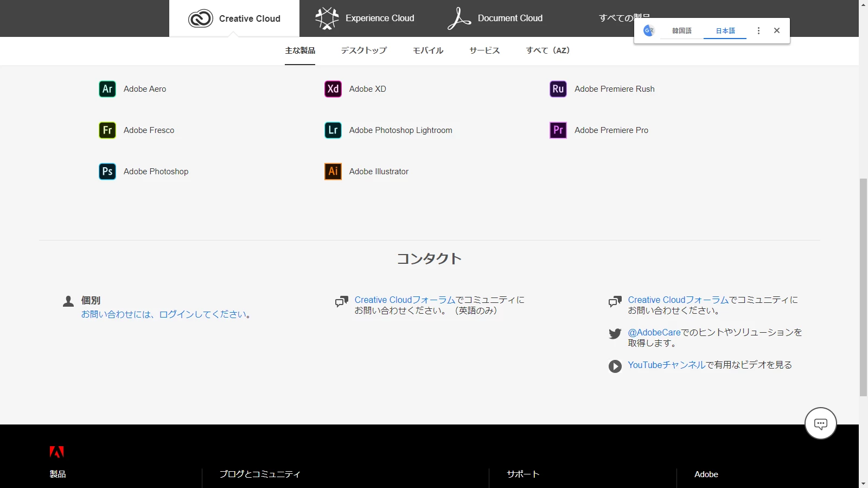Switch to the Document Cloud tab
Viewport: 868px width, 488px height.
495,18
